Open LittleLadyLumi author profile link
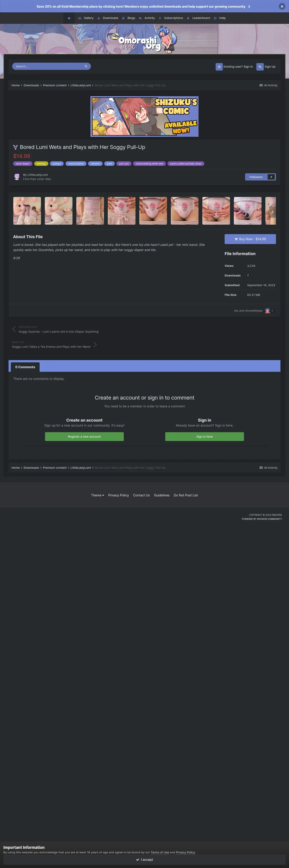This screenshot has width=289, height=868. [x=37, y=175]
